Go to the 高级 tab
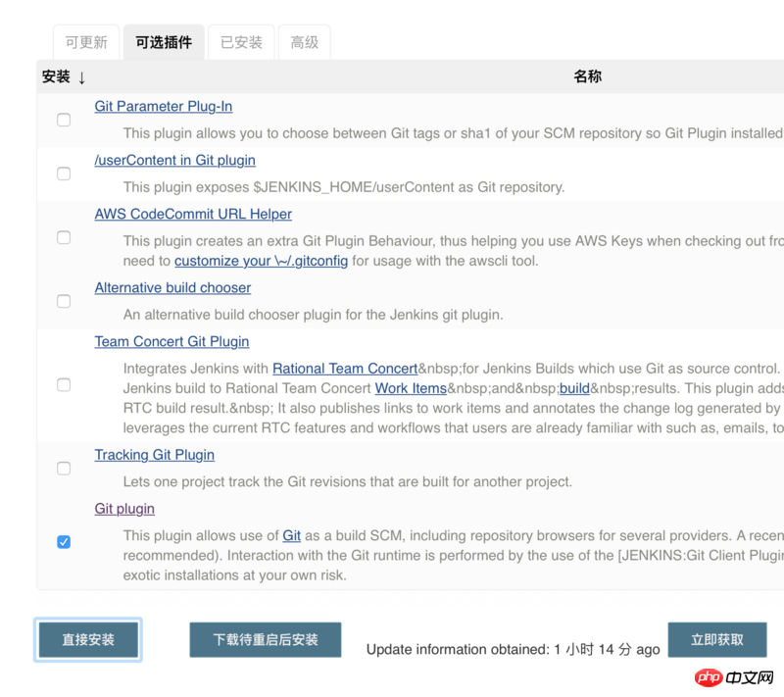784x697 pixels. click(x=304, y=42)
